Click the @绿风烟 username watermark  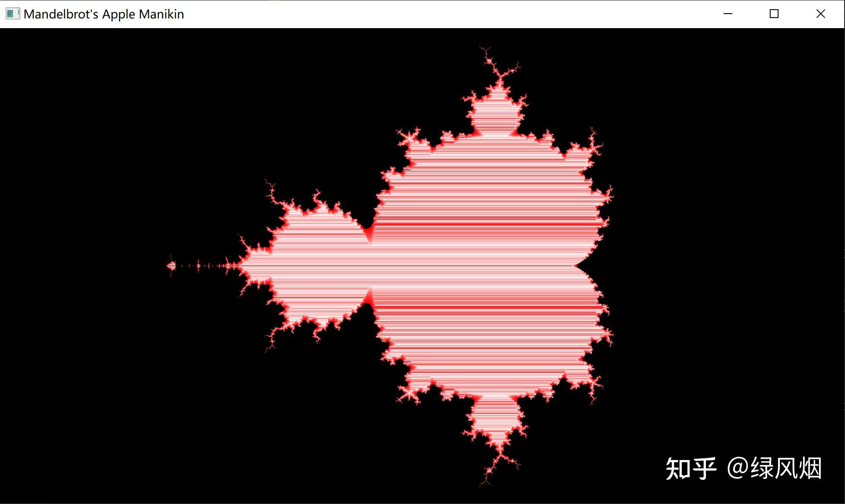[x=775, y=468]
